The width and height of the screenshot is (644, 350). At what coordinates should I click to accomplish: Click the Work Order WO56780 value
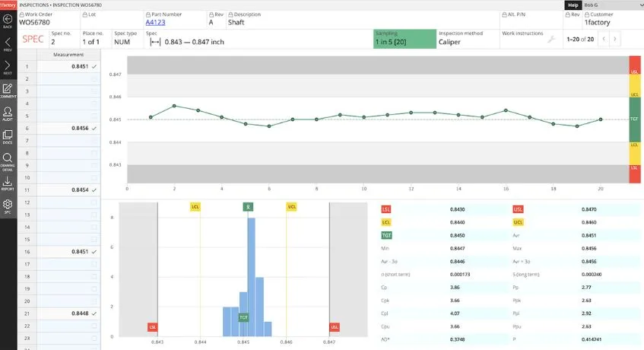click(34, 23)
